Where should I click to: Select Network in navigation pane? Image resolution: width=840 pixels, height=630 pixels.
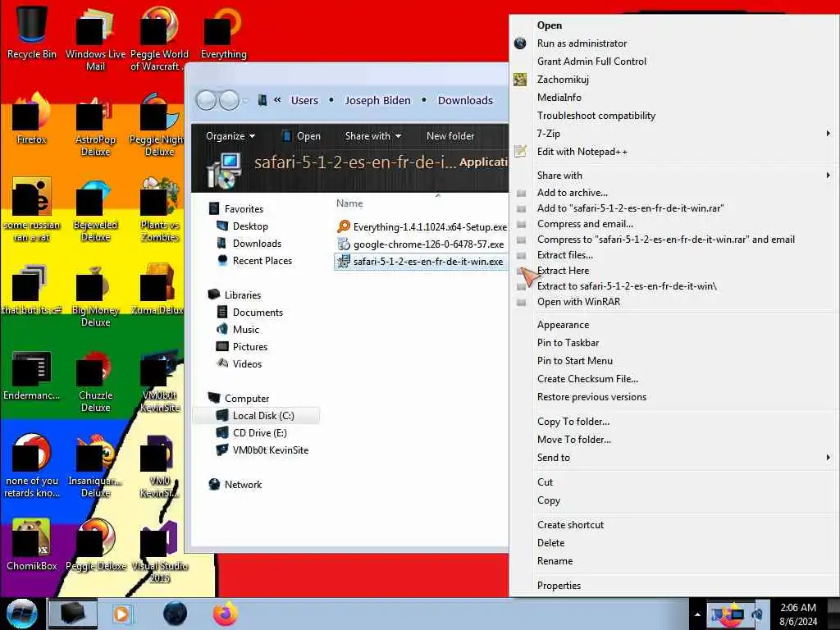click(x=235, y=484)
